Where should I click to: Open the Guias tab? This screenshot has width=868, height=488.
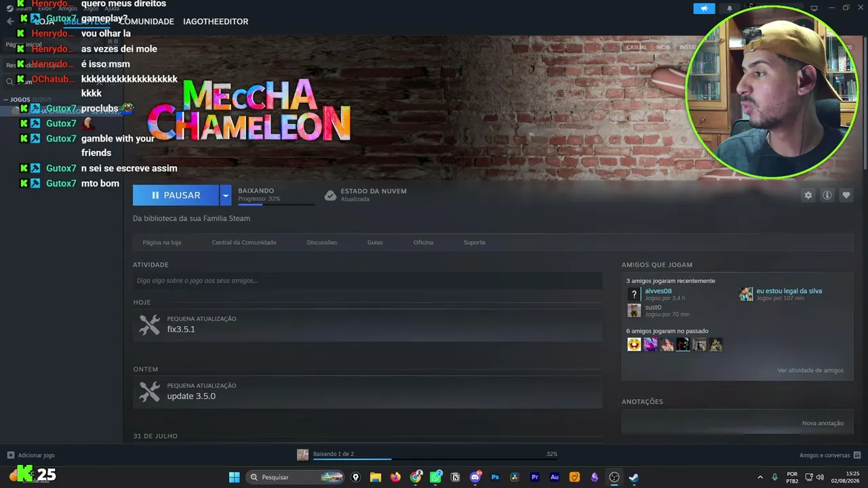point(375,242)
